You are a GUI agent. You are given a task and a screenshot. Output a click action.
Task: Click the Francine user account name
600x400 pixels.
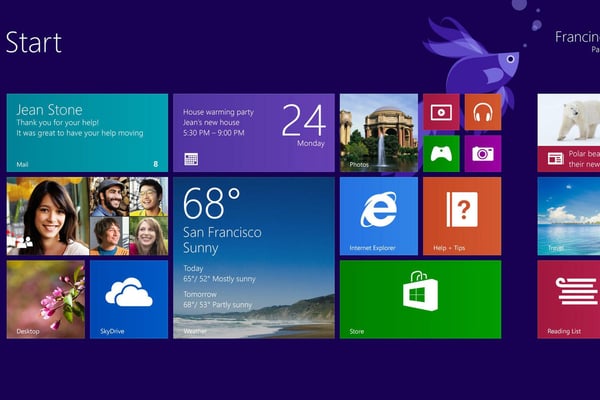point(577,37)
